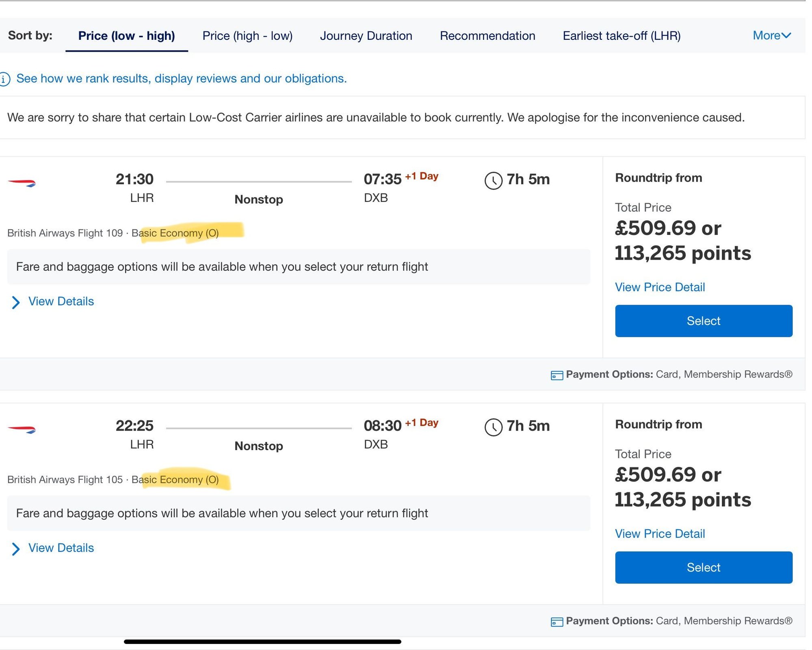Click payment card icon under second flight
812x650 pixels.
click(x=556, y=622)
